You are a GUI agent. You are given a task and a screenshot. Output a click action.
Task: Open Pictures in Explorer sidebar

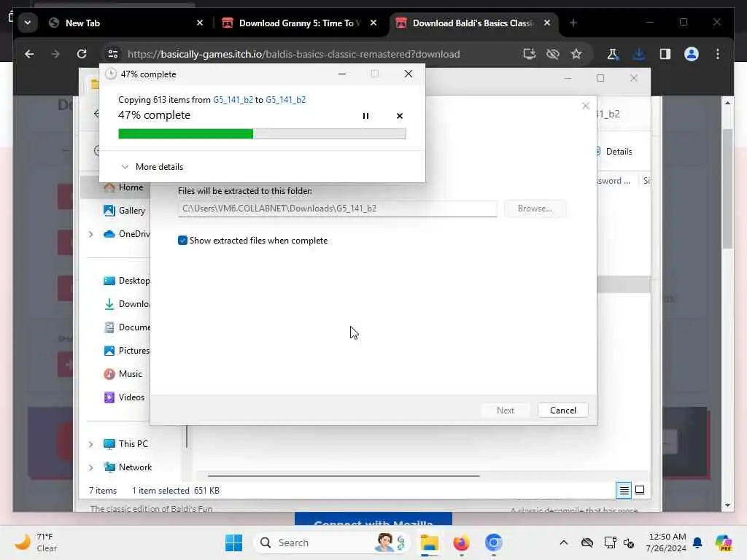click(x=126, y=351)
